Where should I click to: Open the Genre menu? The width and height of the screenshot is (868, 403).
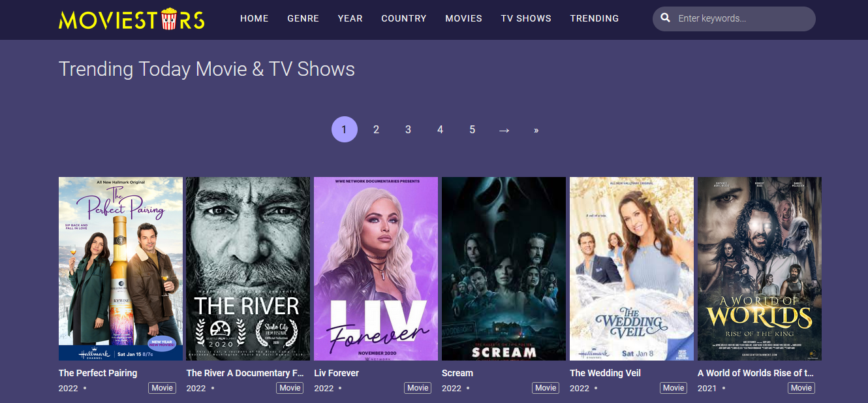(x=303, y=18)
